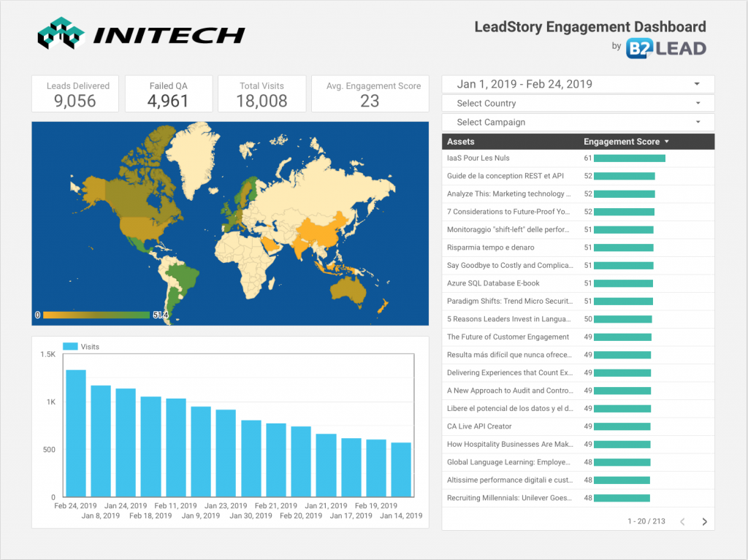Select 'A New Approach to Audit' row
This screenshot has height=560, width=748.
[x=579, y=391]
